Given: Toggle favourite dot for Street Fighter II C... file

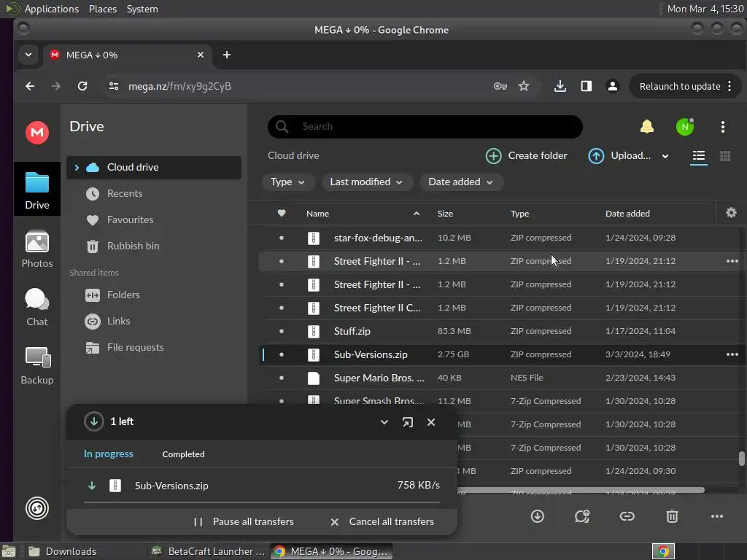Looking at the screenshot, I should tap(282, 308).
